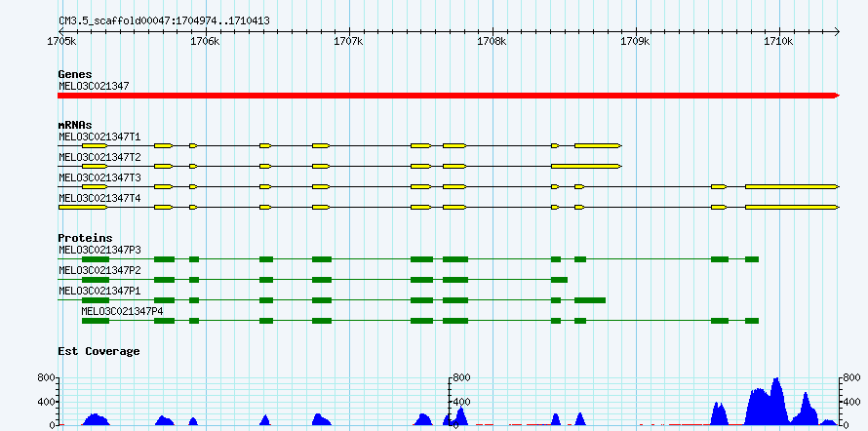Click the final long exon of transcript T3
Screen dimensions: 868x431
[x=792, y=186]
